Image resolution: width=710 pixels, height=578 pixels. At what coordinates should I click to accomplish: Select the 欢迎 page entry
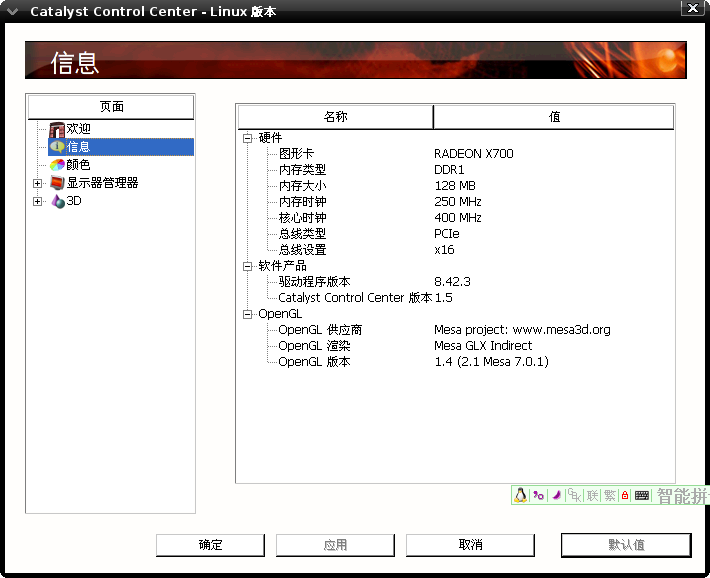(78, 129)
